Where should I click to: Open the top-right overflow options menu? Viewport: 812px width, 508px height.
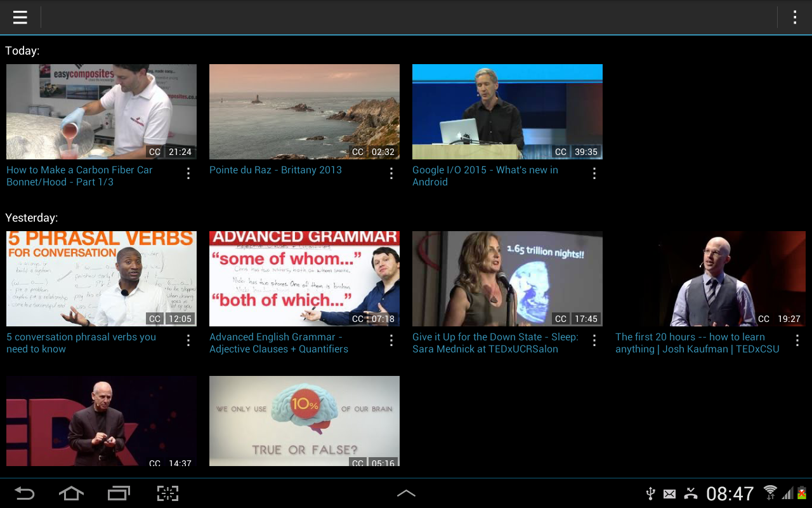[794, 17]
